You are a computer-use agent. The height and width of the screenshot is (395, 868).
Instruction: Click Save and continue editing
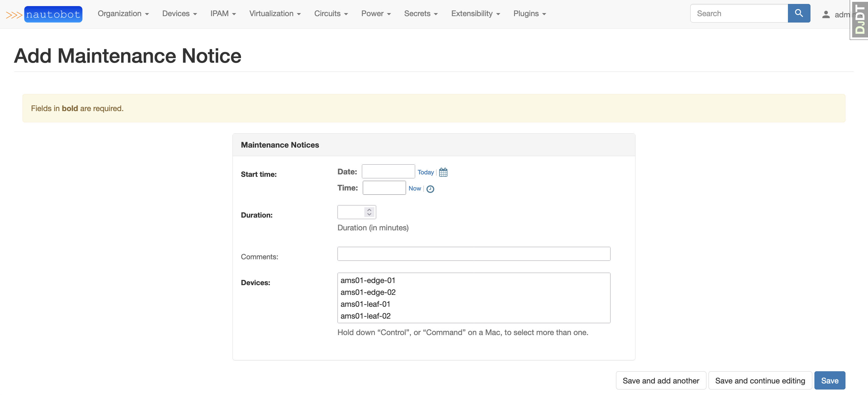tap(760, 380)
